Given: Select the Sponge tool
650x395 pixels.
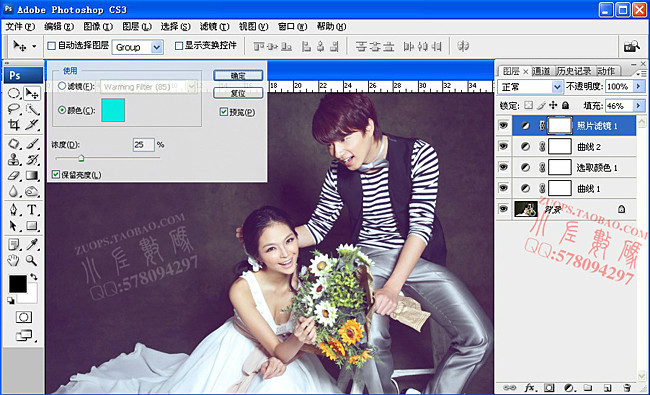Looking at the screenshot, I should (x=32, y=191).
